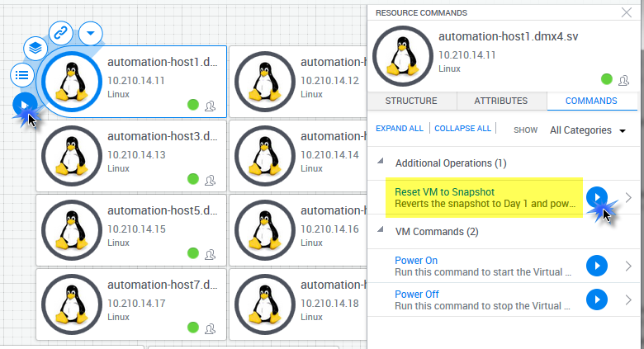Select the 10.210.14.16 host penguin icon

click(x=265, y=230)
